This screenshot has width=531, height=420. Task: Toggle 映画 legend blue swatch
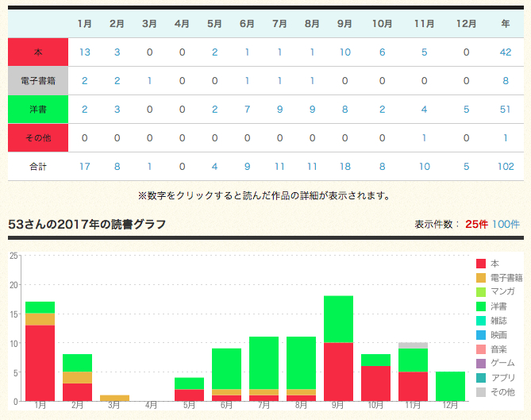tap(481, 335)
